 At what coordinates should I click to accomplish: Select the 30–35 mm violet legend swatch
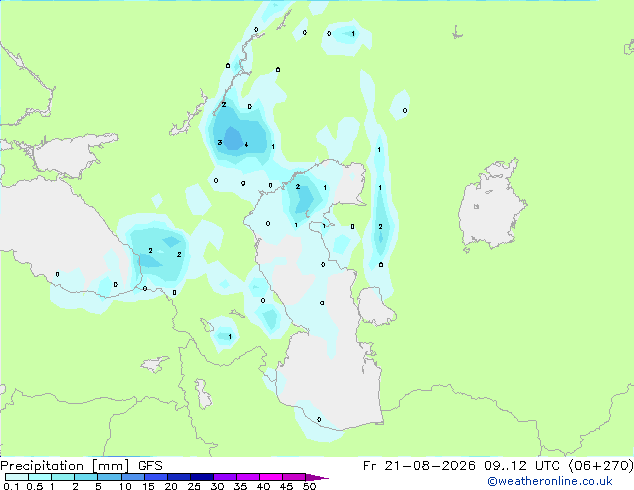point(224,477)
